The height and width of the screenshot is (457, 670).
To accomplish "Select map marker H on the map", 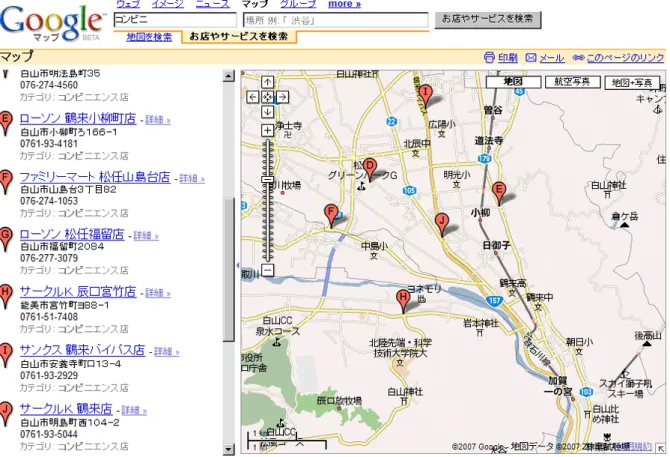I will (403, 301).
